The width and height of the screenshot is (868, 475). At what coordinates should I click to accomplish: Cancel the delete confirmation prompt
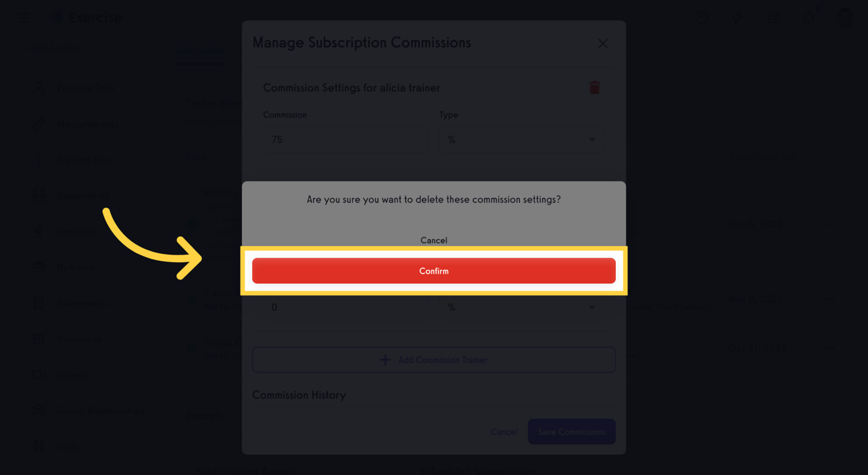click(433, 241)
